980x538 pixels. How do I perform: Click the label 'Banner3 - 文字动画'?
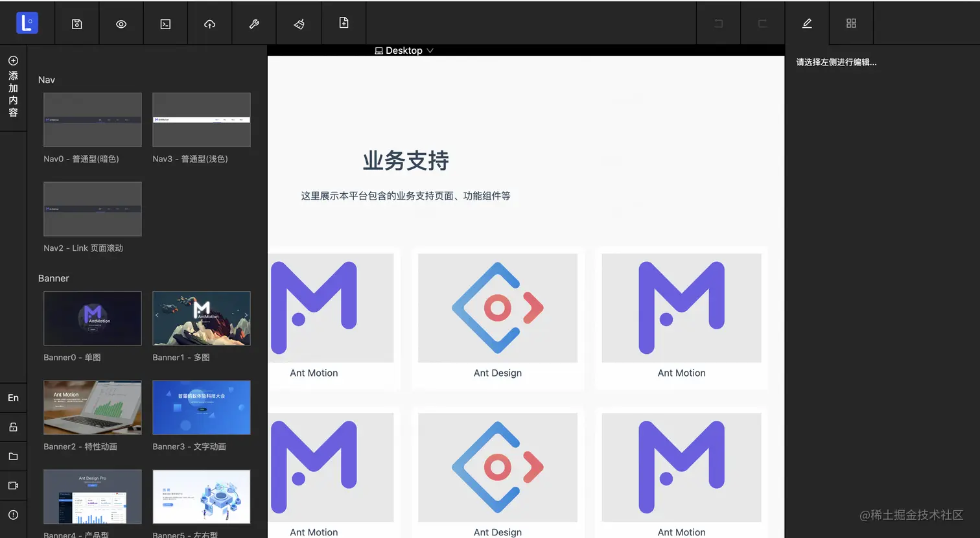pos(189,447)
